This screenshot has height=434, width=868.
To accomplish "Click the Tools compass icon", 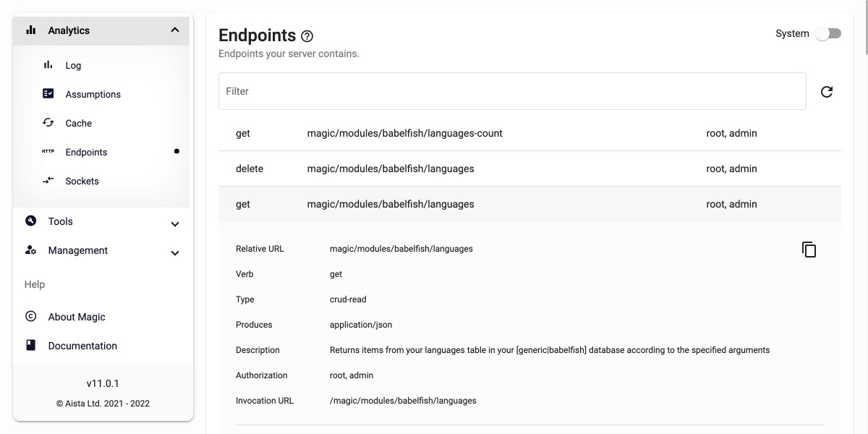I will (x=30, y=221).
